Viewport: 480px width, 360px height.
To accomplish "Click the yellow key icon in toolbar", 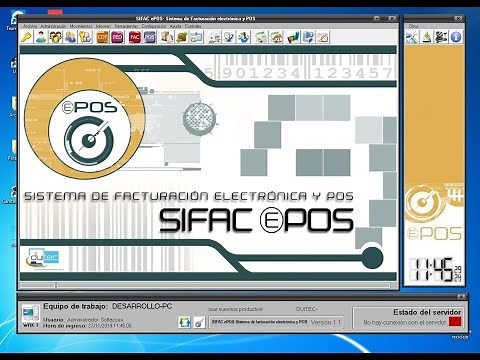I will click(26, 37).
